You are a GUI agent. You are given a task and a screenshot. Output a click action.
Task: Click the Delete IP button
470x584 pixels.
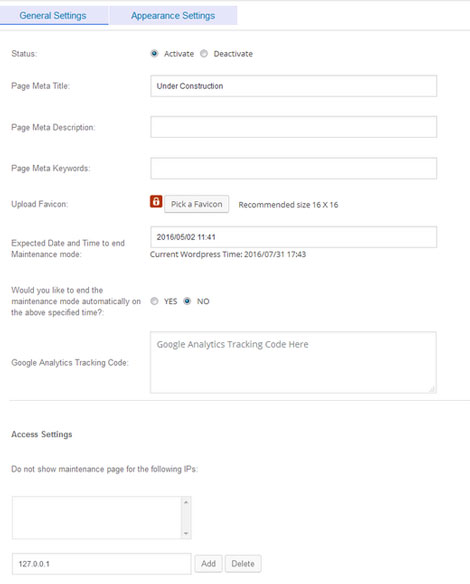pyautogui.click(x=243, y=564)
